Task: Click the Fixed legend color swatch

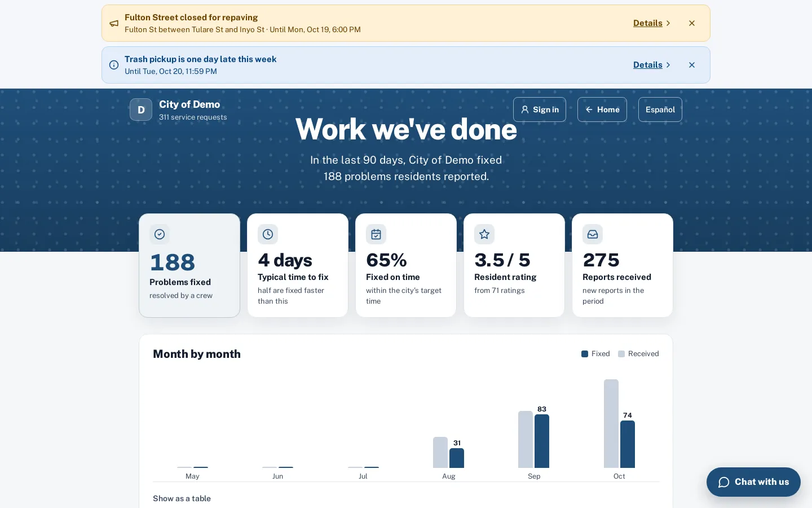Action: point(585,354)
